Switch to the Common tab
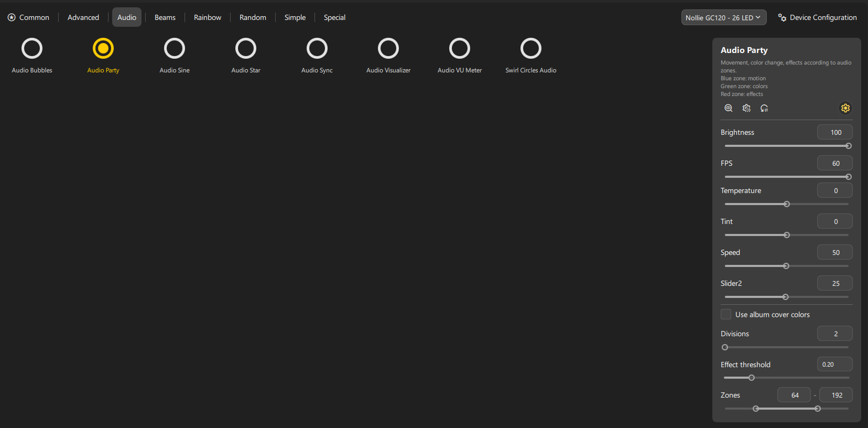Viewport: 868px width, 428px height. coord(29,17)
